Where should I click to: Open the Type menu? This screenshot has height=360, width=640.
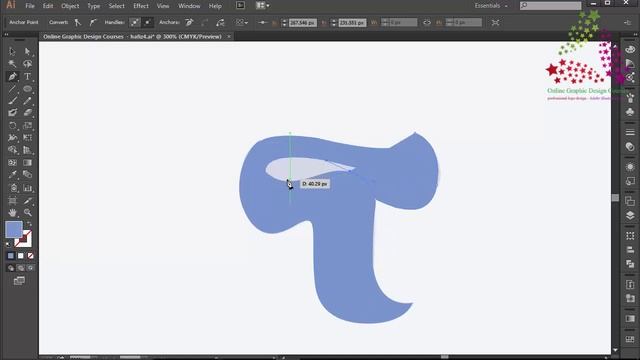(93, 6)
